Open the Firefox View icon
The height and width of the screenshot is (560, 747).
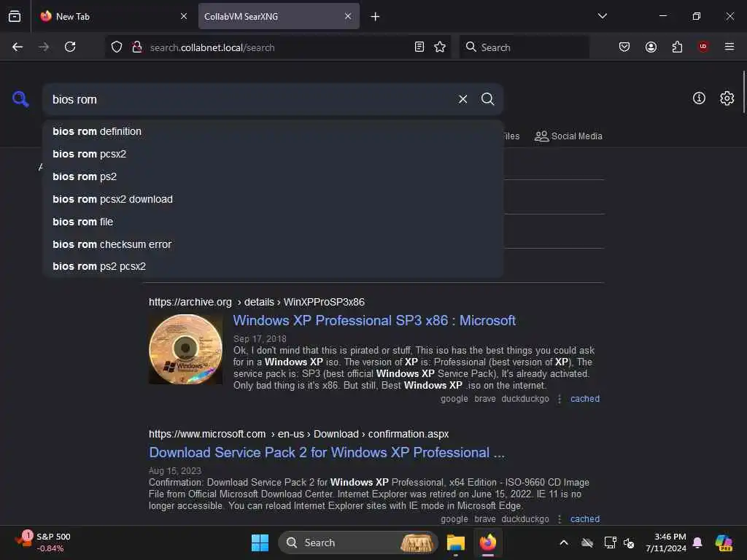pyautogui.click(x=15, y=16)
